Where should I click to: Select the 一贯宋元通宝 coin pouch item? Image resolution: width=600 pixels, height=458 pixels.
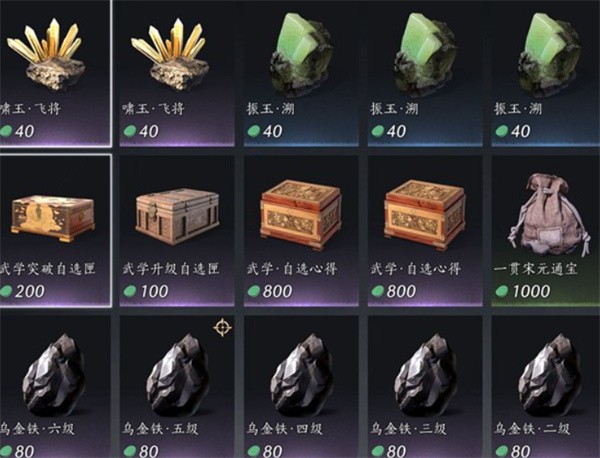546,231
